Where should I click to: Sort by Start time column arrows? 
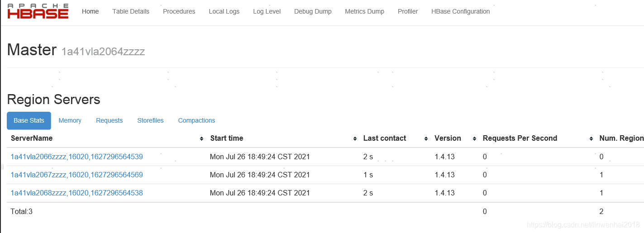pyautogui.click(x=355, y=139)
